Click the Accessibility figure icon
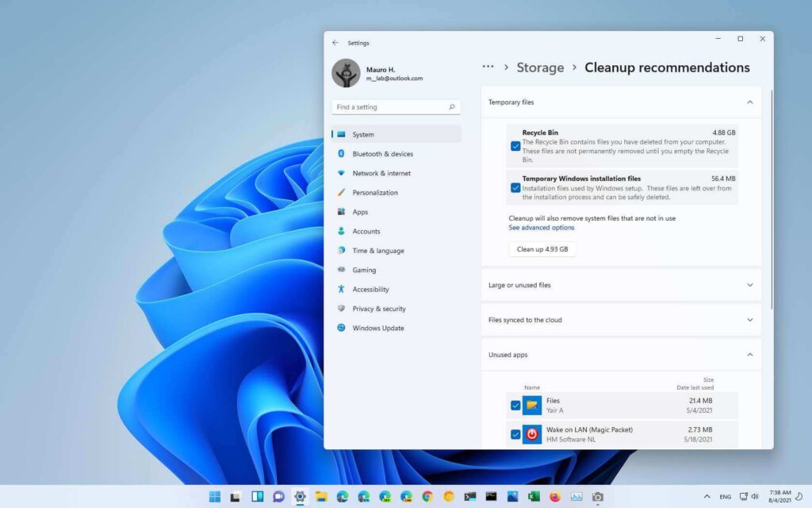The height and width of the screenshot is (508, 812). coord(341,289)
